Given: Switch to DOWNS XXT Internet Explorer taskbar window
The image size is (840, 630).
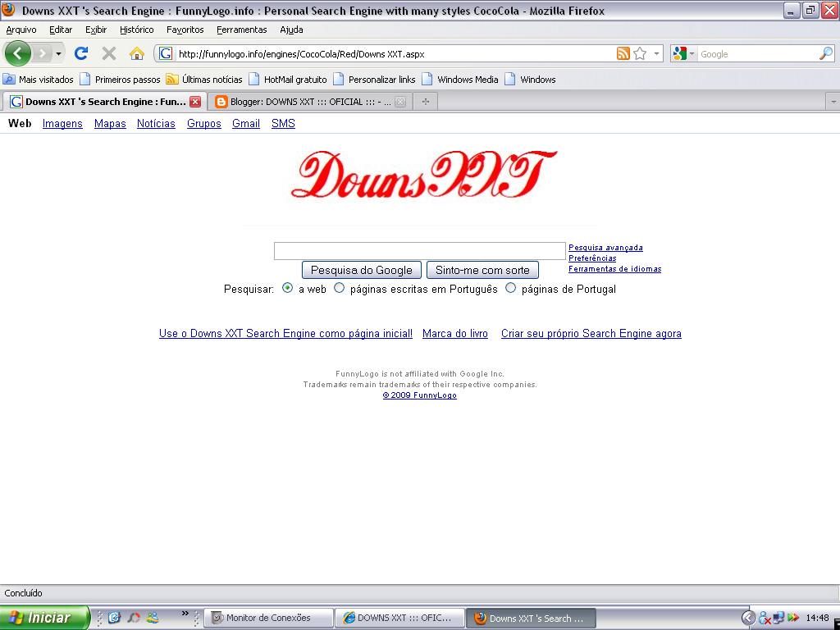Looking at the screenshot, I should (399, 619).
